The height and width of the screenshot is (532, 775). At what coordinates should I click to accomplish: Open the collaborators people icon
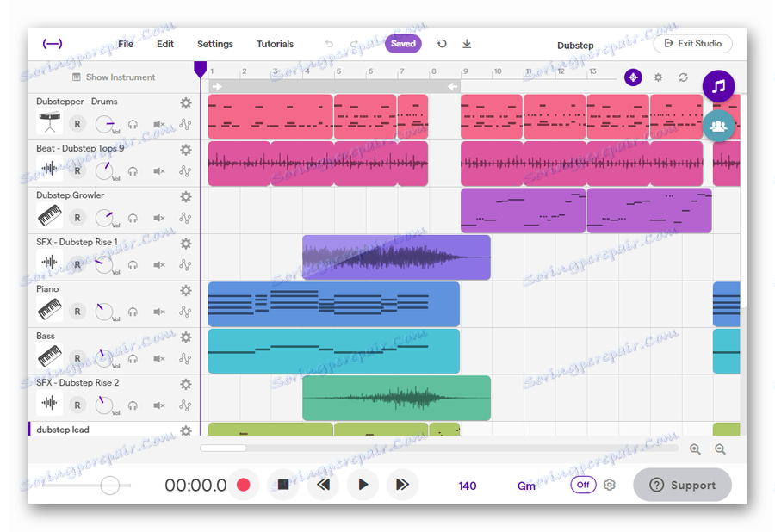tap(718, 126)
